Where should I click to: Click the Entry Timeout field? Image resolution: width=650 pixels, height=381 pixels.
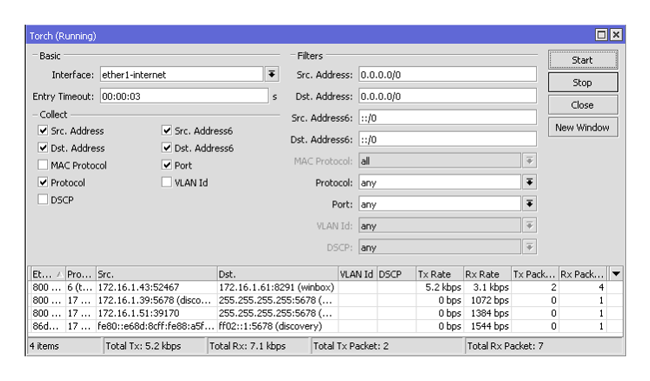coord(184,96)
